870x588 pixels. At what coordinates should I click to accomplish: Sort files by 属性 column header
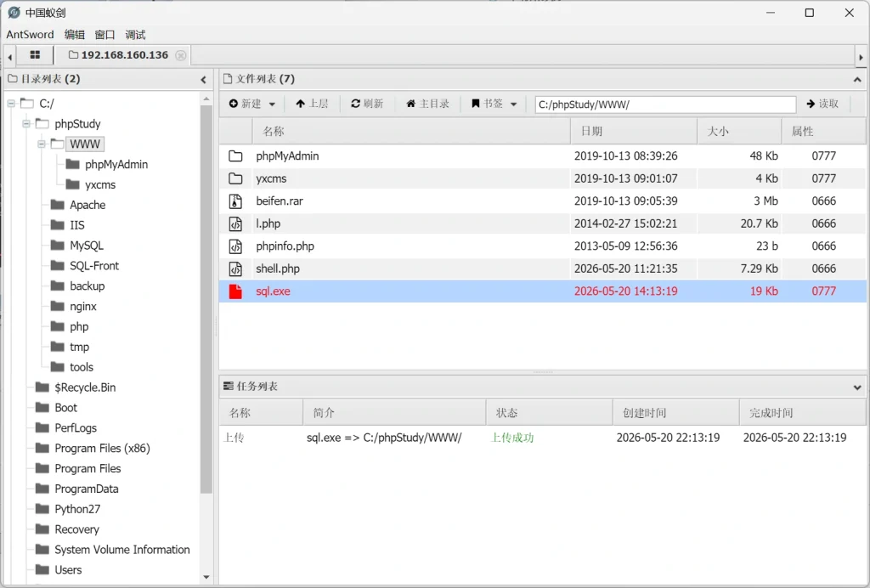(823, 132)
